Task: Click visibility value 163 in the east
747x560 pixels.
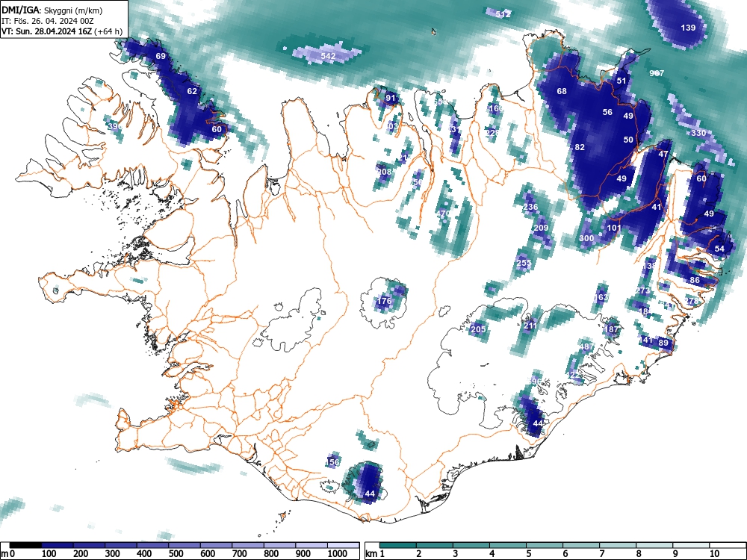Action: tap(601, 297)
